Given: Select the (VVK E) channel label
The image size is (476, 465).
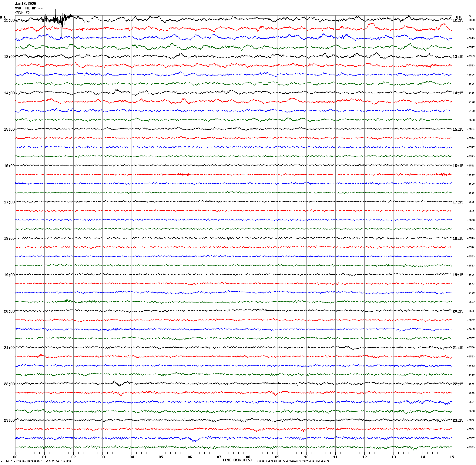Looking at the screenshot, I should [x=22, y=13].
